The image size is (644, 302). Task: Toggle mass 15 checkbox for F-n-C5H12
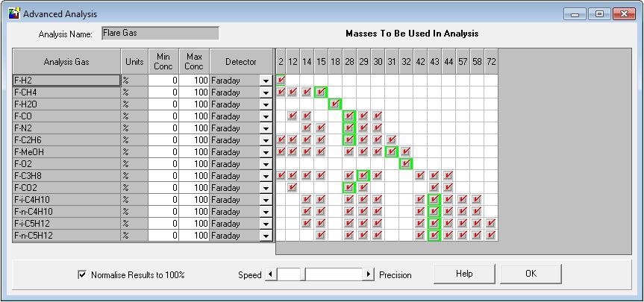click(321, 235)
